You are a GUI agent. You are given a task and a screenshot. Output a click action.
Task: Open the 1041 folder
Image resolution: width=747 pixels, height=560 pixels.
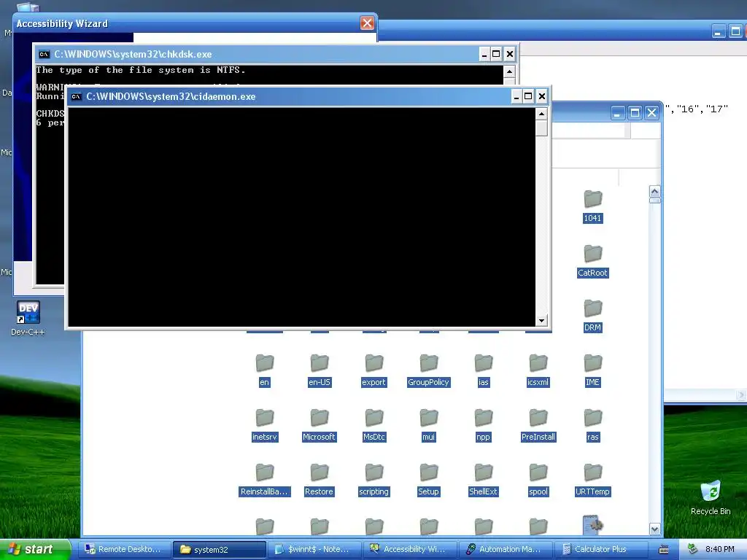coord(592,206)
